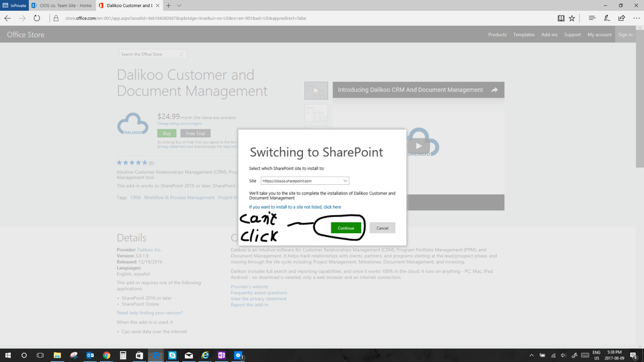Show hidden system tray icons
This screenshot has height=362, width=644.
(531, 356)
